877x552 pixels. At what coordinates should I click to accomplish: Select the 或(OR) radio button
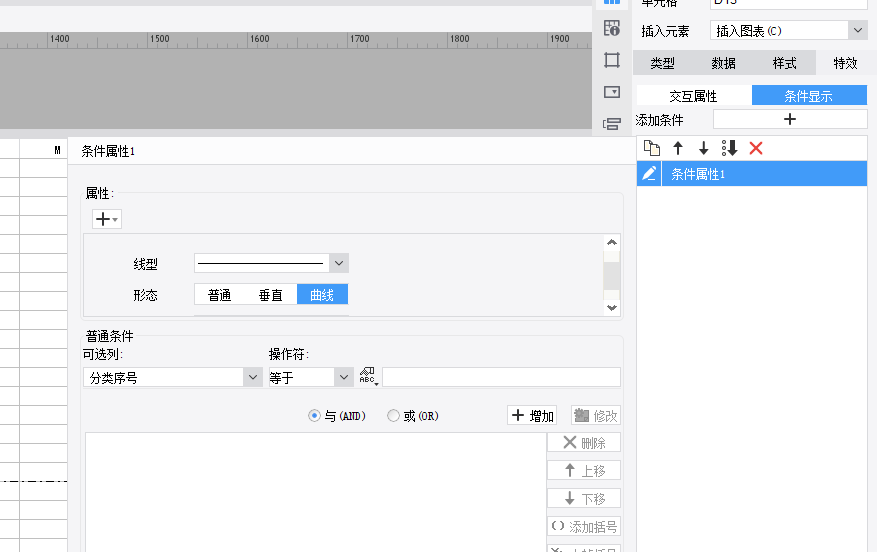tap(393, 416)
